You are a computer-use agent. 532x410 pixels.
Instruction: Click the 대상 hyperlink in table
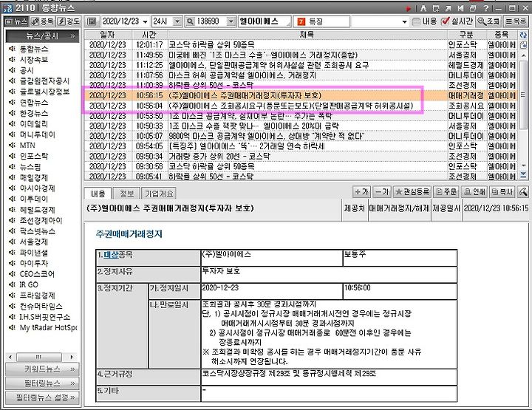[110, 254]
